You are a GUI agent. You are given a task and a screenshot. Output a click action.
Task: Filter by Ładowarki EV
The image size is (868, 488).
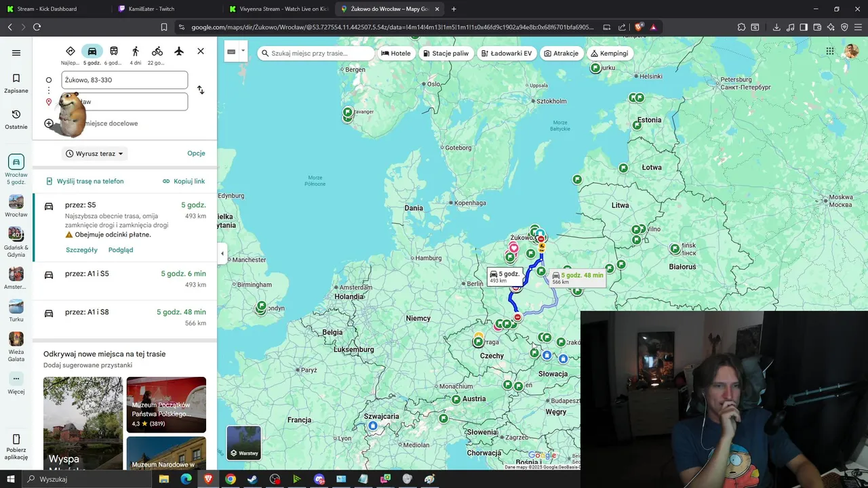[506, 54]
